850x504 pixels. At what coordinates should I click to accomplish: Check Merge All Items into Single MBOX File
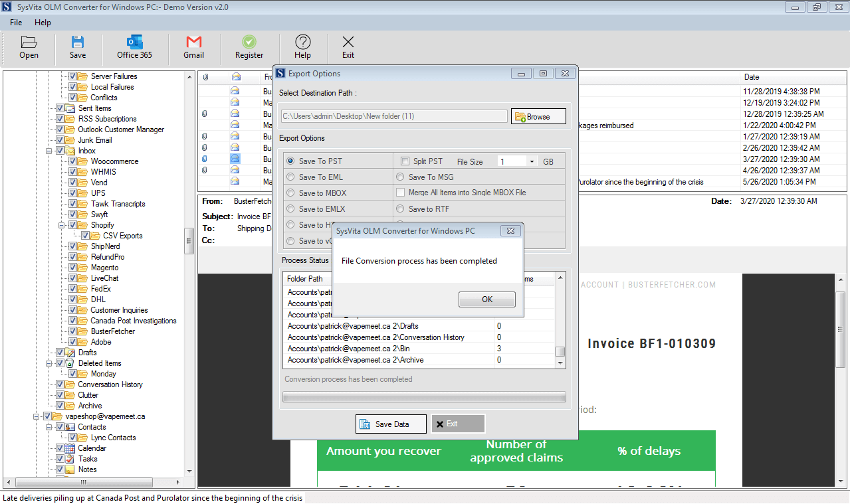pyautogui.click(x=401, y=193)
